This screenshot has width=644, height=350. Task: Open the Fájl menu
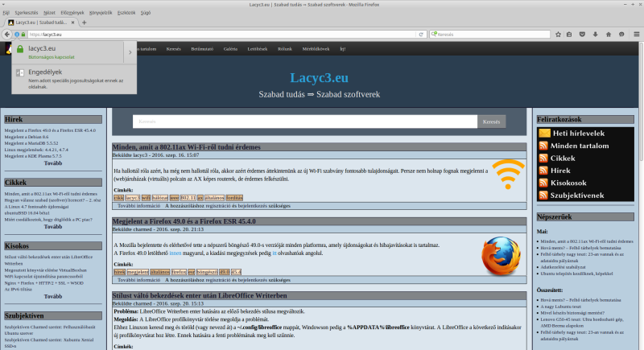[6, 13]
